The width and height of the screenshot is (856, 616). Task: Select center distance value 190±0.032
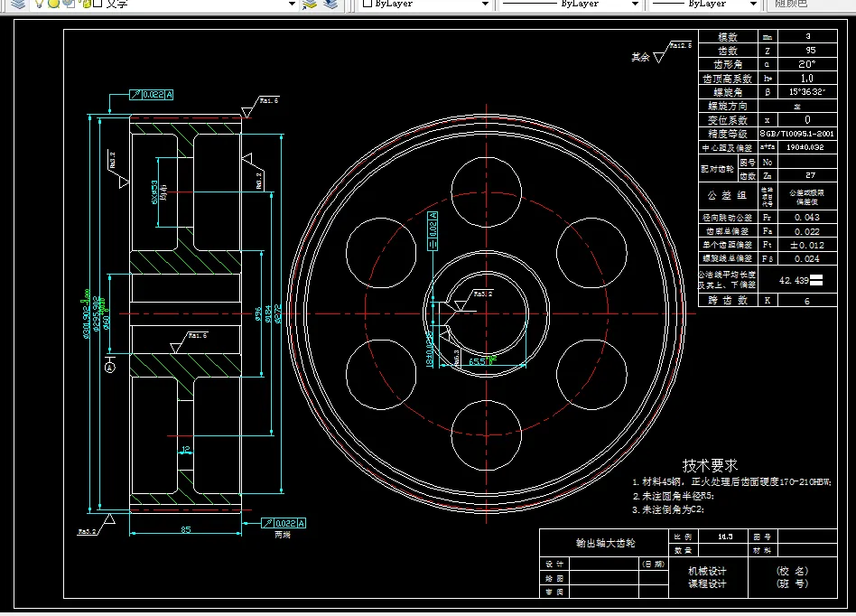tap(805, 147)
